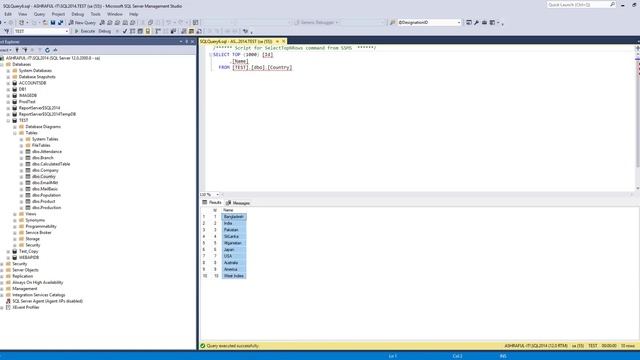This screenshot has height=360, width=640.
Task: Open the Toolbox icon in toolbar
Action: [x=484, y=22]
